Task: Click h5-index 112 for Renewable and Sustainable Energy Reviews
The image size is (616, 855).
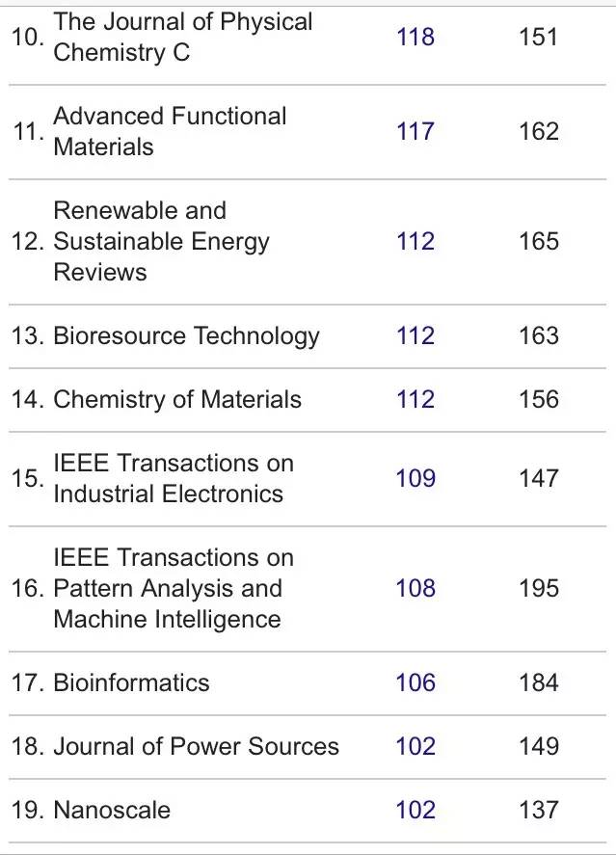Action: tap(415, 241)
